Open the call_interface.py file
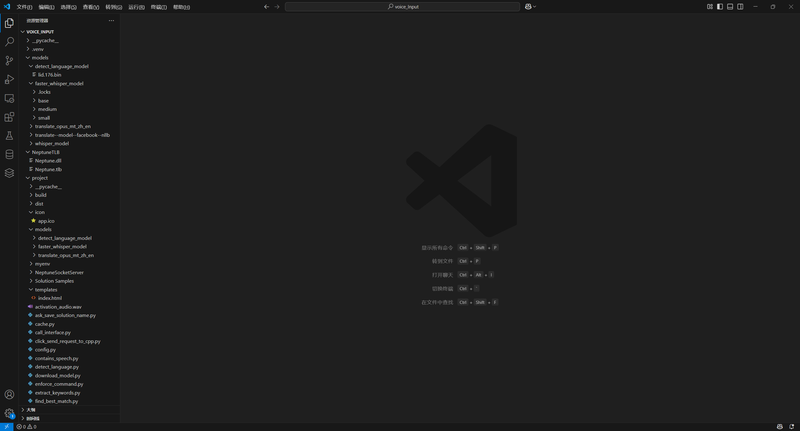This screenshot has height=431, width=800. pos(69,333)
